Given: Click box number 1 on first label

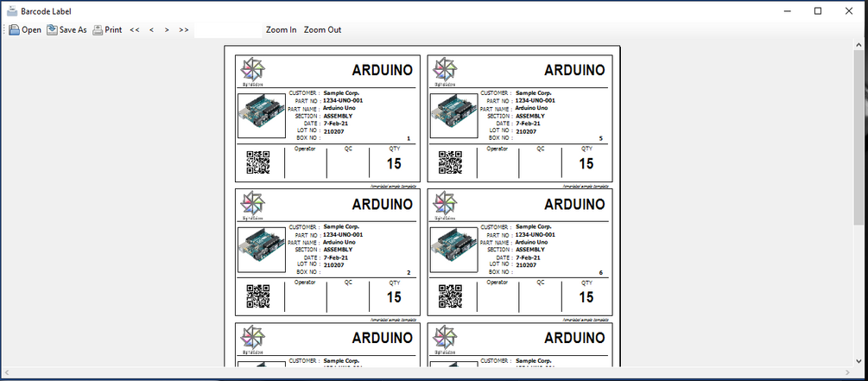Looking at the screenshot, I should click(x=409, y=139).
